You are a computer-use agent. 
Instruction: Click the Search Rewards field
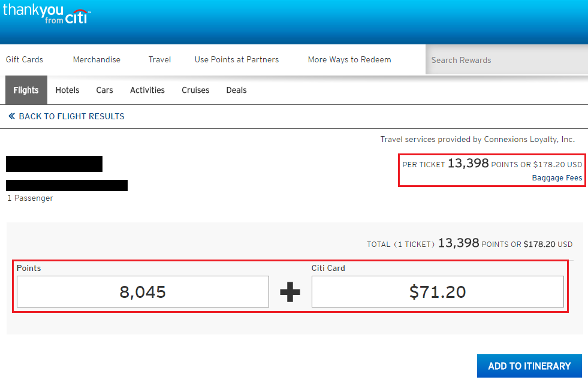506,60
